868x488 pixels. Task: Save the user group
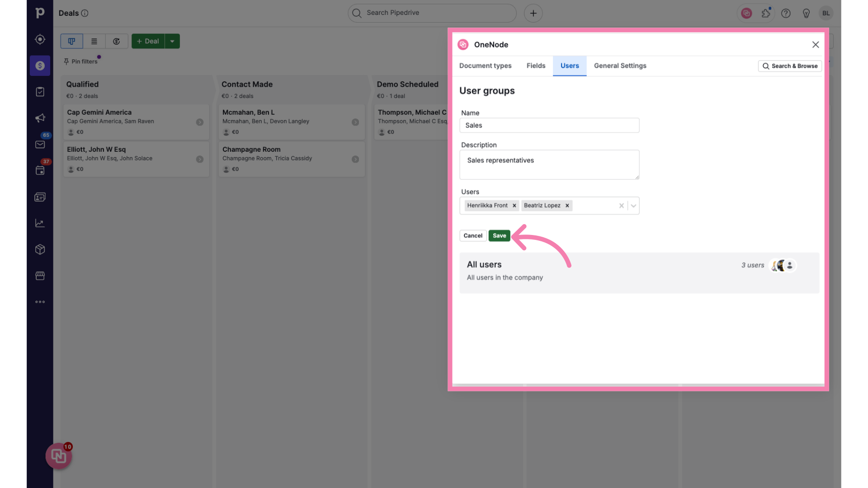499,235
